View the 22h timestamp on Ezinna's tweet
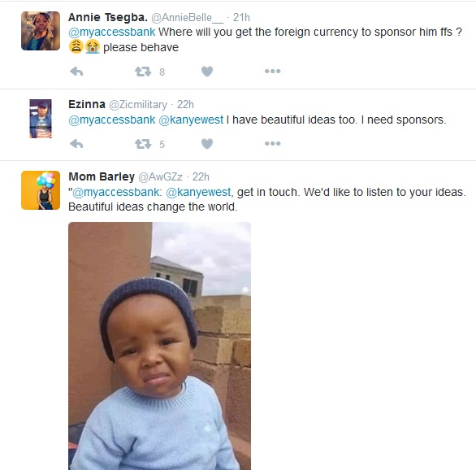 [x=185, y=105]
